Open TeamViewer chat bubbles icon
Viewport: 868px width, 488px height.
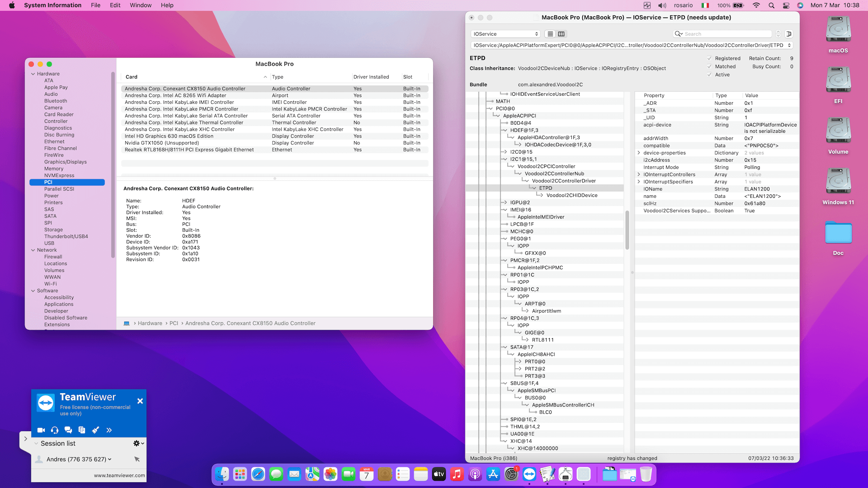[68, 430]
